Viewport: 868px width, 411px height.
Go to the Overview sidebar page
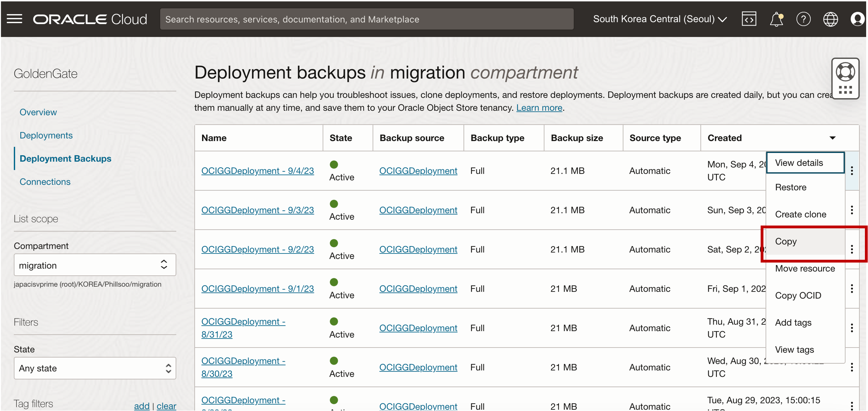[38, 112]
